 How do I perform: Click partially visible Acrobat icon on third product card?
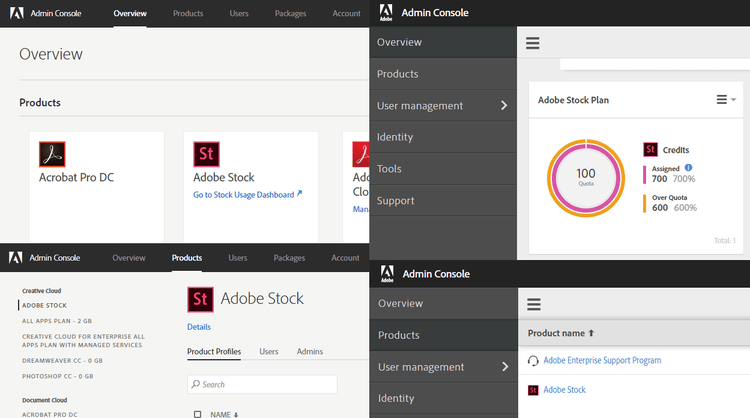coord(361,154)
